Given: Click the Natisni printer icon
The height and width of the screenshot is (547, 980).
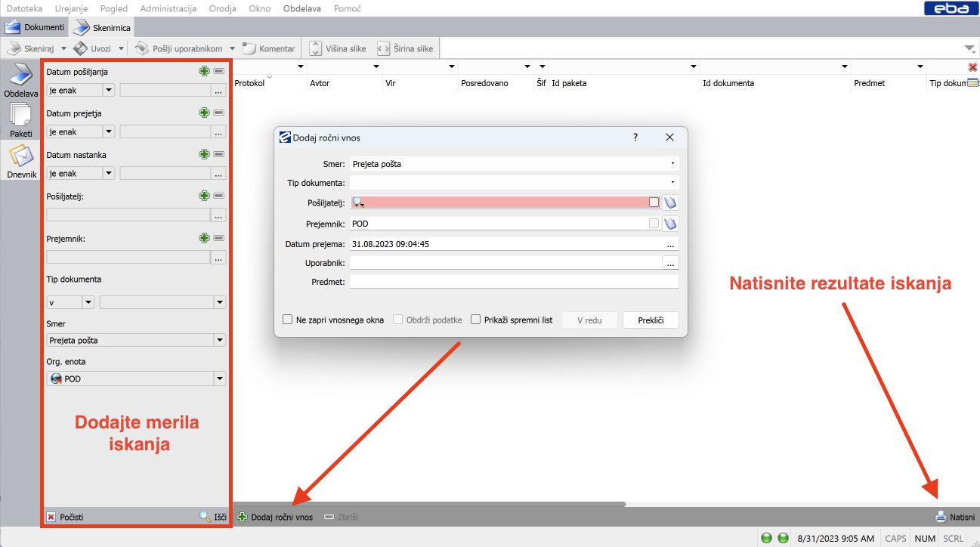Looking at the screenshot, I should (941, 518).
